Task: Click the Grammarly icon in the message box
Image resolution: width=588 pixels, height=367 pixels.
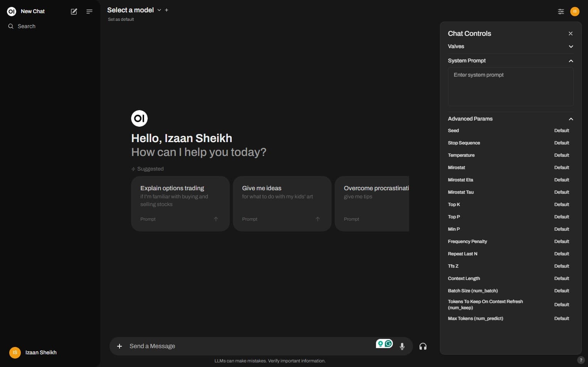Action: pyautogui.click(x=388, y=344)
